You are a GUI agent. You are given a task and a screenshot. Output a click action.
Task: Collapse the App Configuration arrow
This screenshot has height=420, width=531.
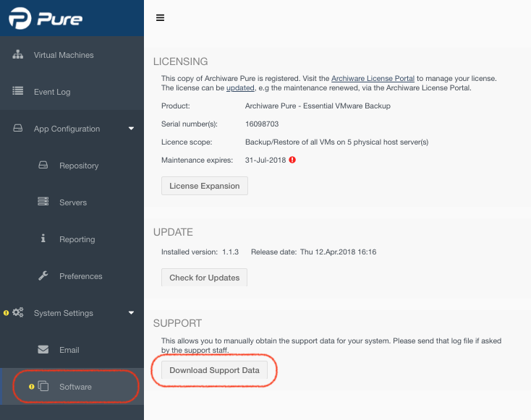pos(132,129)
